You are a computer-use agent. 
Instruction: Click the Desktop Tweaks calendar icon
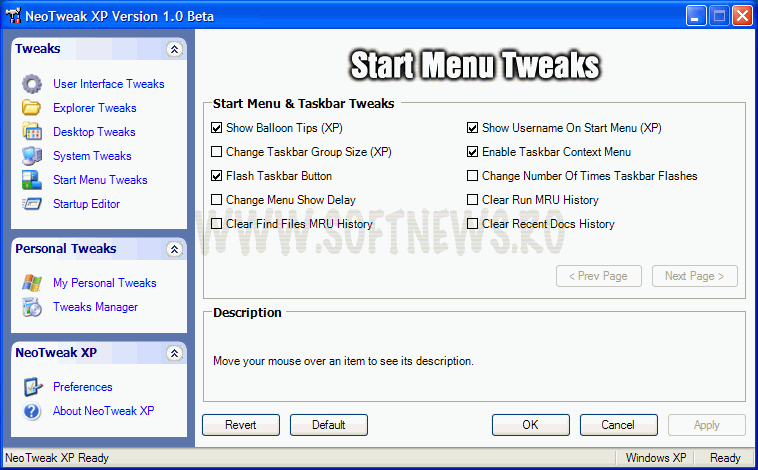click(32, 132)
